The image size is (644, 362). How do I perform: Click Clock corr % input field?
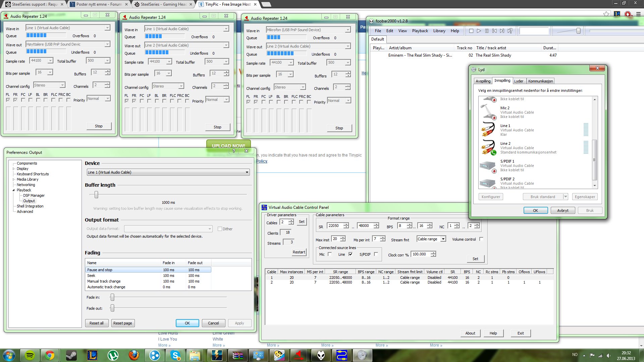pyautogui.click(x=421, y=254)
